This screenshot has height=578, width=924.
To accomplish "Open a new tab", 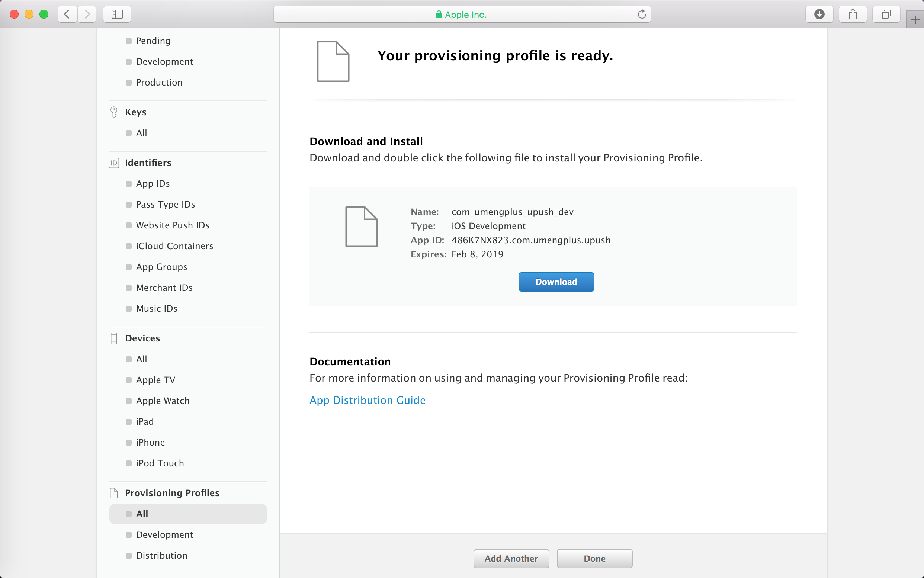I will coord(915,20).
